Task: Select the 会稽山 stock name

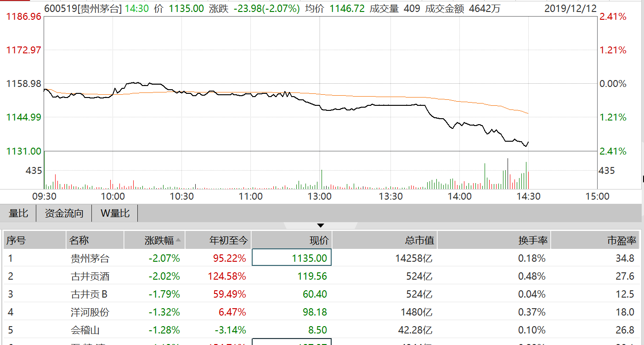Action: [x=85, y=330]
